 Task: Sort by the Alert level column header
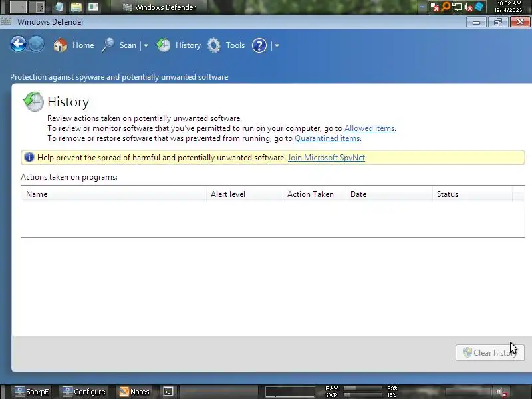245,194
